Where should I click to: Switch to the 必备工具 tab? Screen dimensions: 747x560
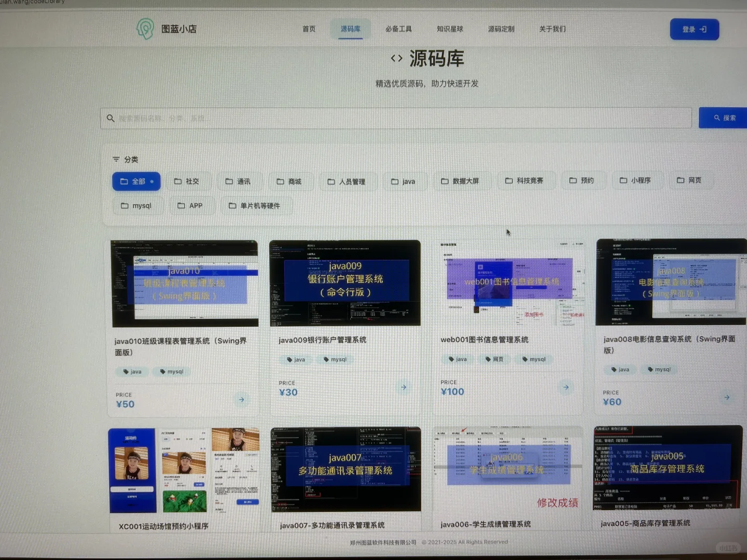click(x=398, y=29)
